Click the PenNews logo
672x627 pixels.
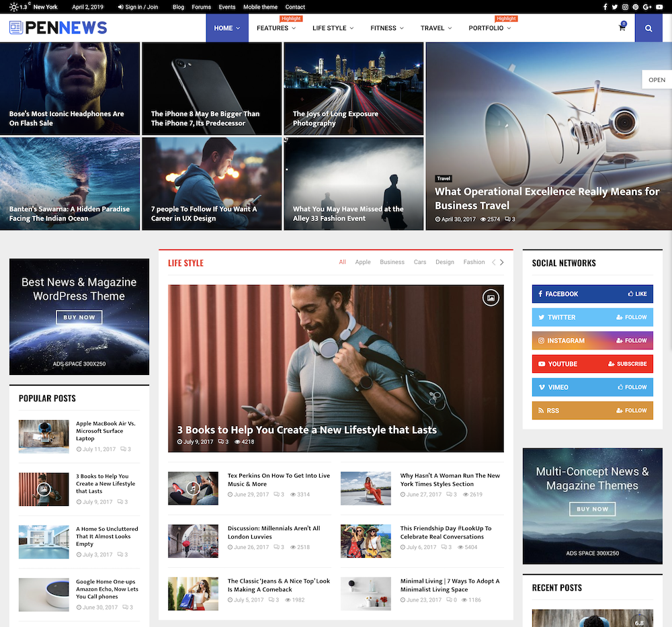pyautogui.click(x=59, y=28)
